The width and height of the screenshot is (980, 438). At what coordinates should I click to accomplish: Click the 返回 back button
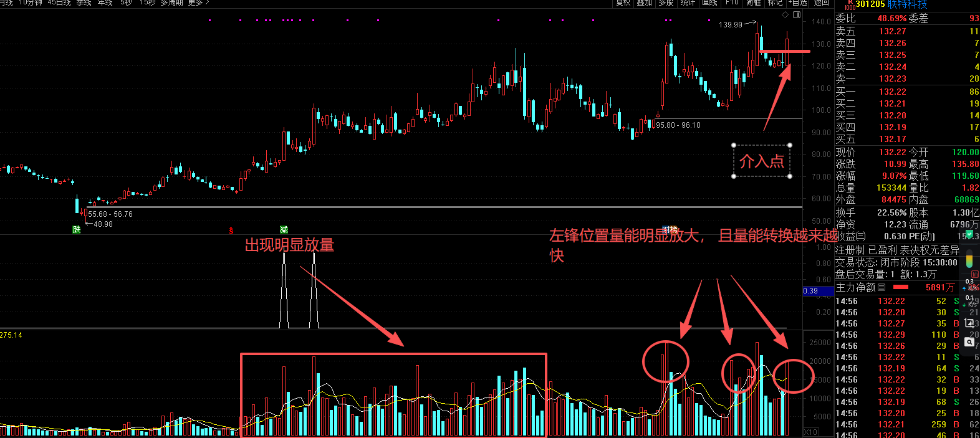(822, 3)
